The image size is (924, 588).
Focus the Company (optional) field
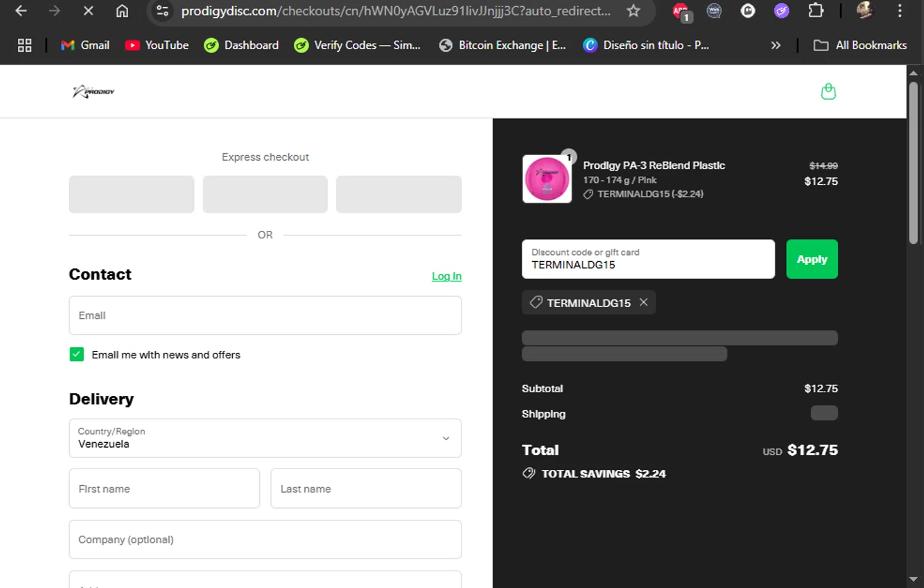[265, 539]
